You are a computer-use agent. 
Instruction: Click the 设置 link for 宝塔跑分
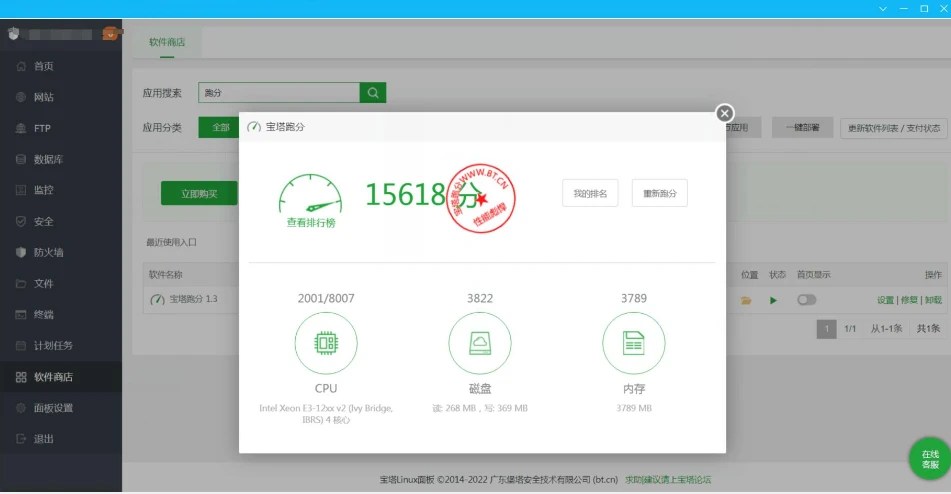pos(885,300)
